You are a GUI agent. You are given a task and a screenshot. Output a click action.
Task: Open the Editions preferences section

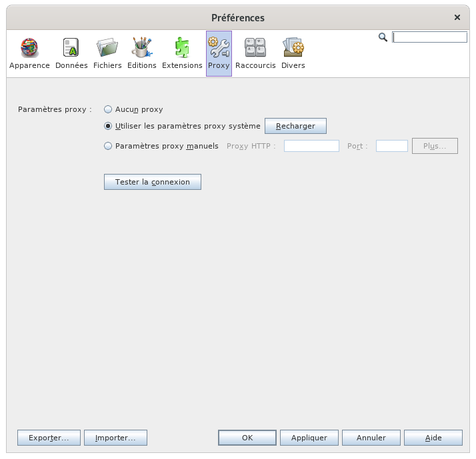point(141,53)
